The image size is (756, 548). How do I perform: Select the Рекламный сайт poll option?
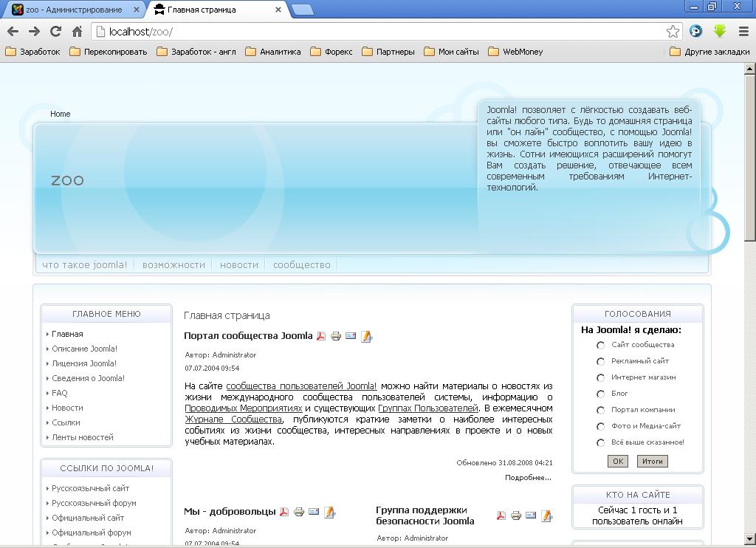pos(601,361)
